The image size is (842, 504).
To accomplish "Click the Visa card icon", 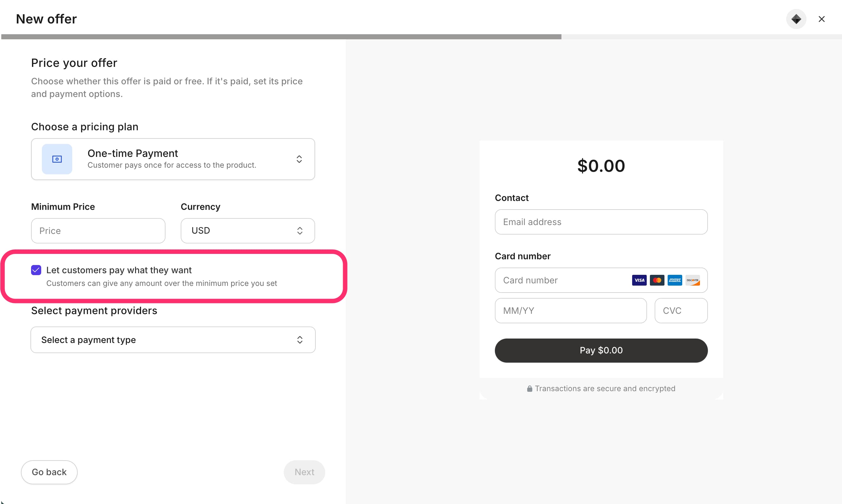I will 639,280.
